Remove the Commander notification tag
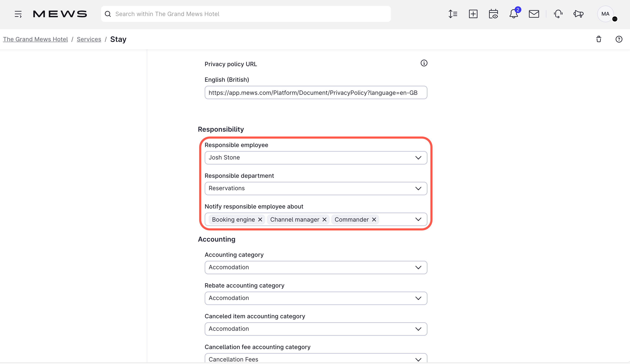Screen dimensions: 630x364 coord(374,219)
